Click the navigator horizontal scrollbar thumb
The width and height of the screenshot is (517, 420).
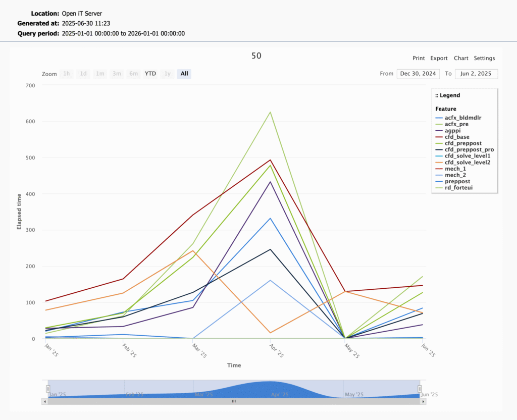pos(234,401)
